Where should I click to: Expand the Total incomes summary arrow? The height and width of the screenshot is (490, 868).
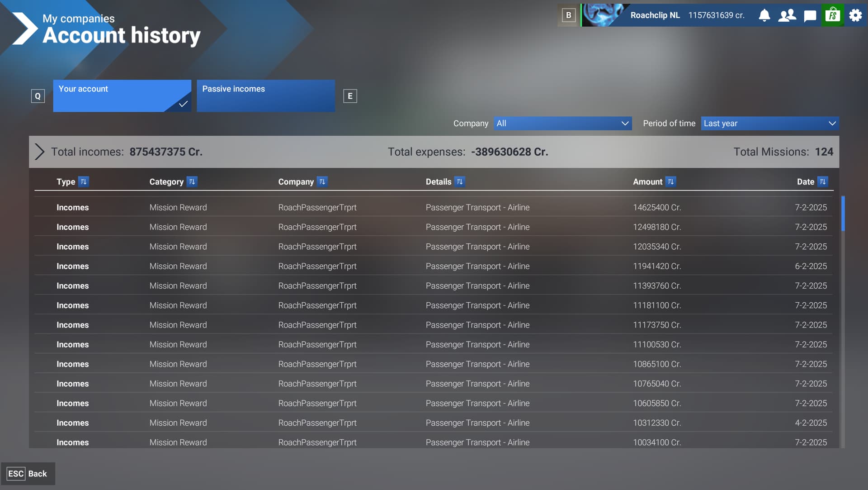coord(40,152)
